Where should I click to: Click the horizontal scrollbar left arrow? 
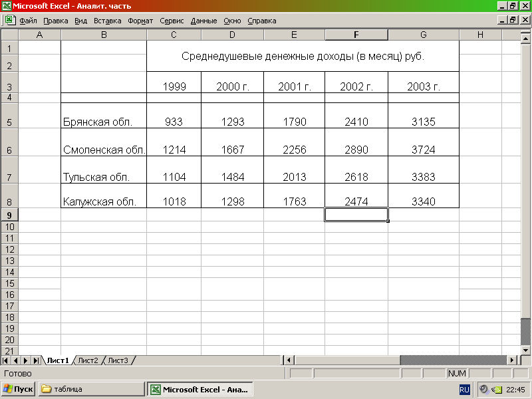click(x=289, y=360)
